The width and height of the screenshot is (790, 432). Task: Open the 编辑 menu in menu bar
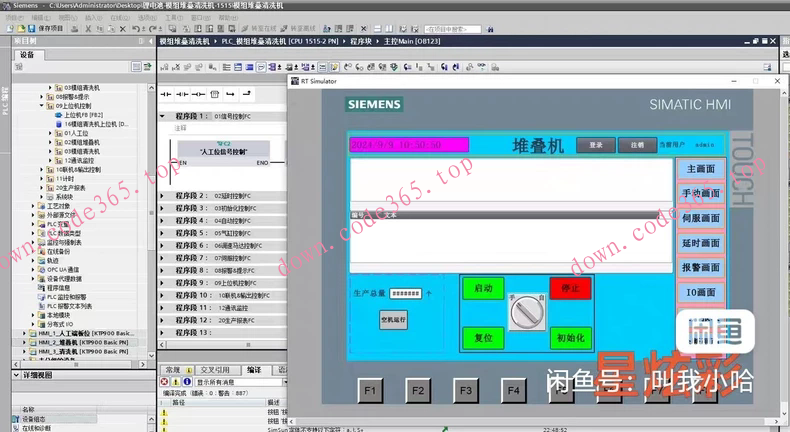[40, 18]
